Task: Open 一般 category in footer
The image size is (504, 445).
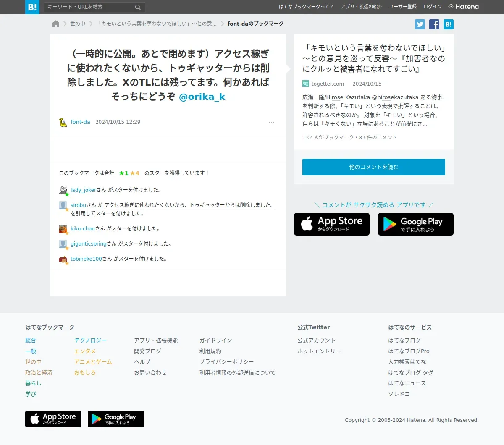Action: [31, 351]
